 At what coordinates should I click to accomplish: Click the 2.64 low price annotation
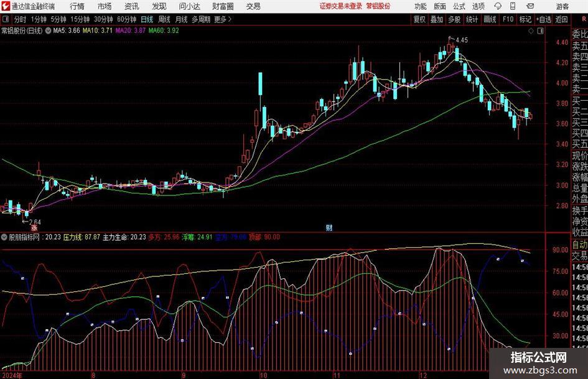point(35,222)
